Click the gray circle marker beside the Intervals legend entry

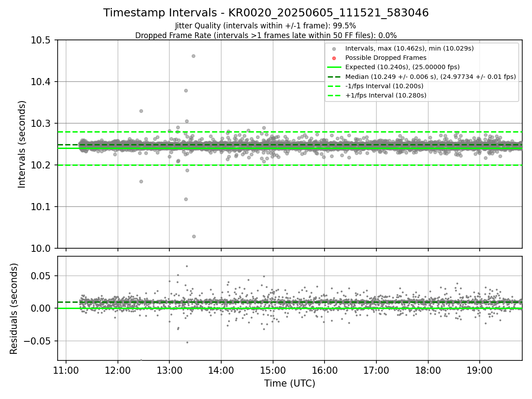point(334,49)
